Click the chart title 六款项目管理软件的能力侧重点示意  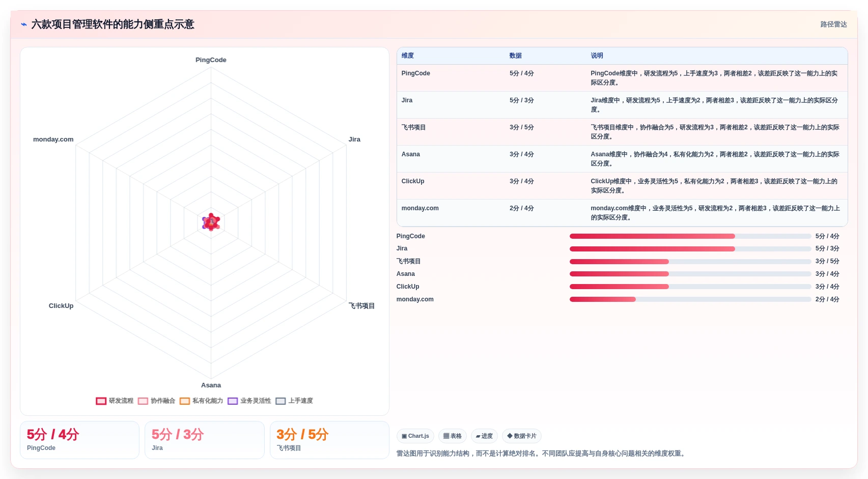(x=113, y=24)
